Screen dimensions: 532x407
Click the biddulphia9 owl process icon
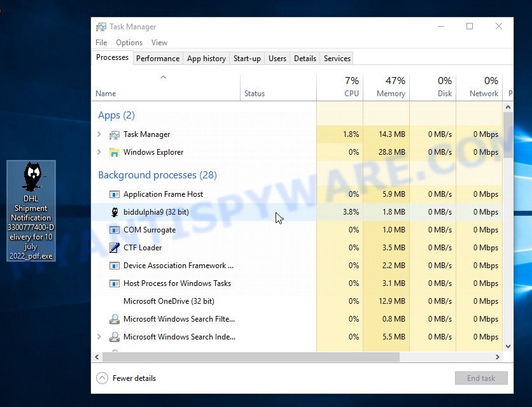click(x=115, y=212)
